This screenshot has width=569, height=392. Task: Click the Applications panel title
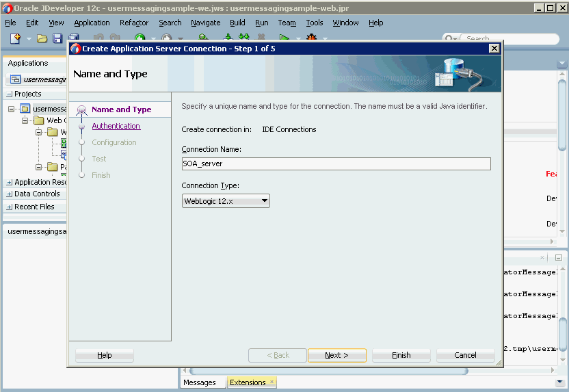point(28,63)
